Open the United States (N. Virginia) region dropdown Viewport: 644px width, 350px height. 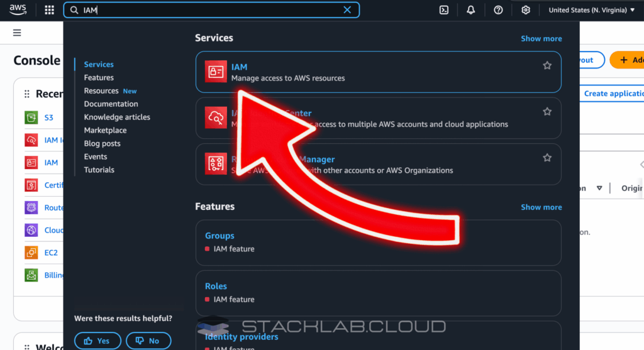[591, 10]
